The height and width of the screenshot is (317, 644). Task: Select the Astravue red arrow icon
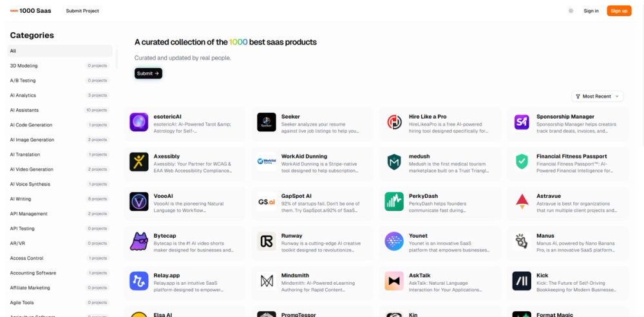(x=522, y=202)
